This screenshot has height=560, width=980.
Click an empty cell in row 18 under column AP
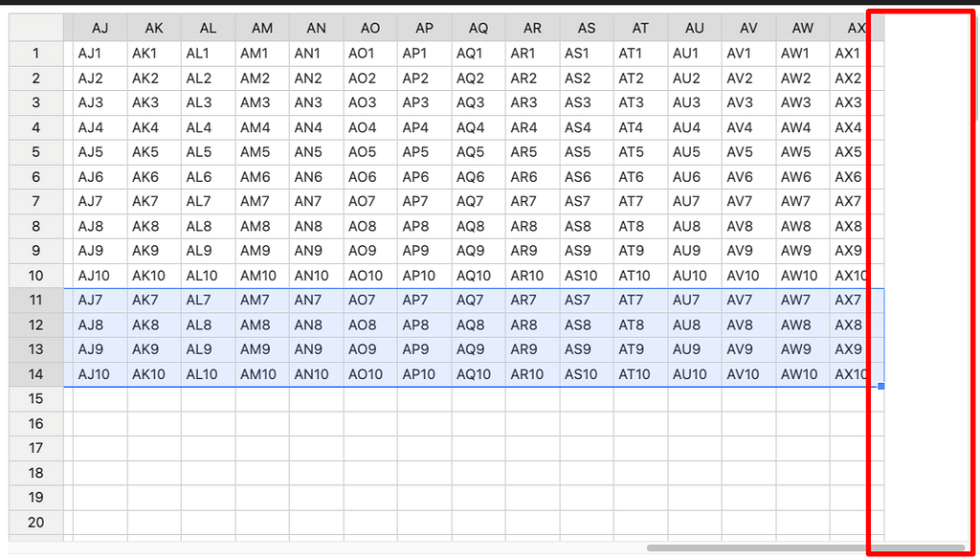point(424,473)
